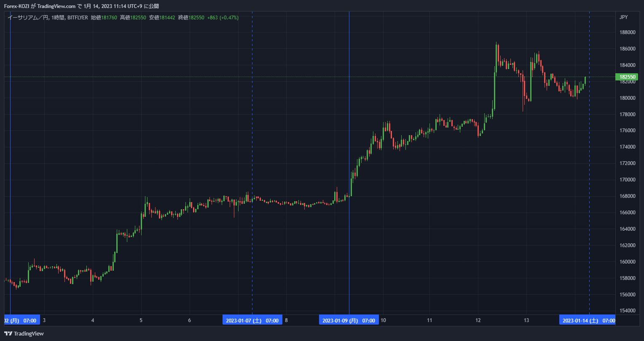644x341 pixels.
Task: Click the 168000 price axis label
Action: pyautogui.click(x=628, y=196)
